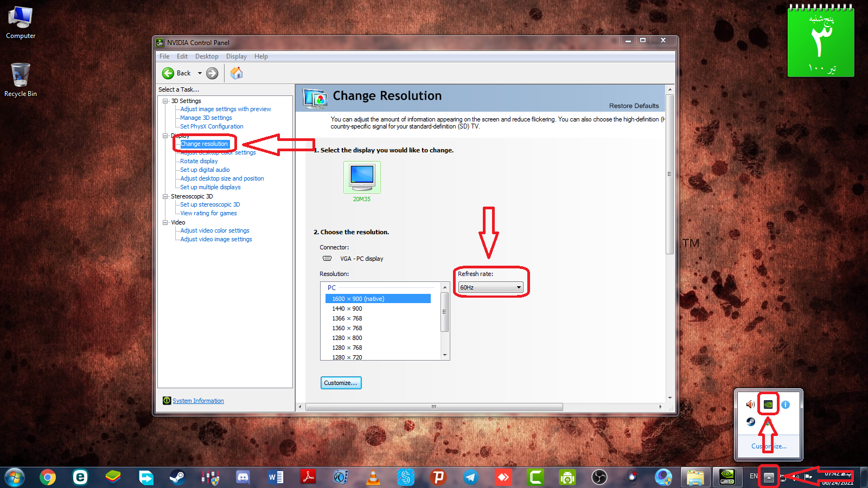Image resolution: width=868 pixels, height=488 pixels.
Task: Open the Rotate display task
Action: (199, 161)
